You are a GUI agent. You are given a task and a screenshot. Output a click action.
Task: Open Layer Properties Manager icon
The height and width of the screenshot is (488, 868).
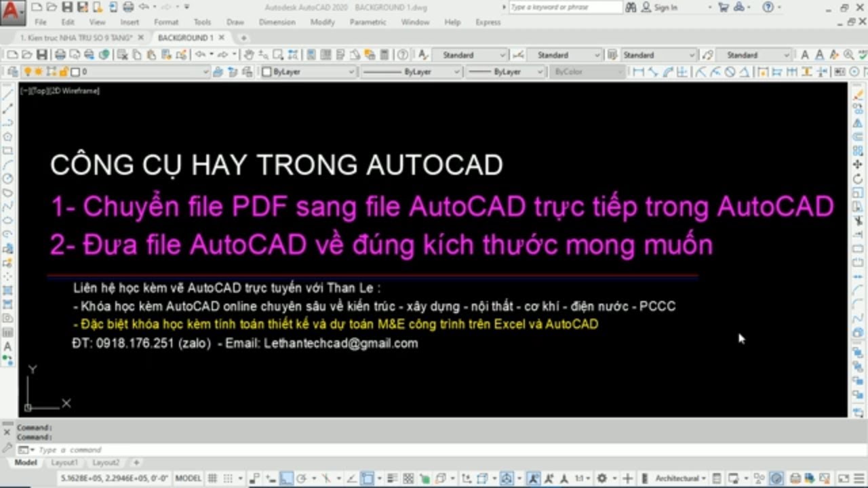12,72
